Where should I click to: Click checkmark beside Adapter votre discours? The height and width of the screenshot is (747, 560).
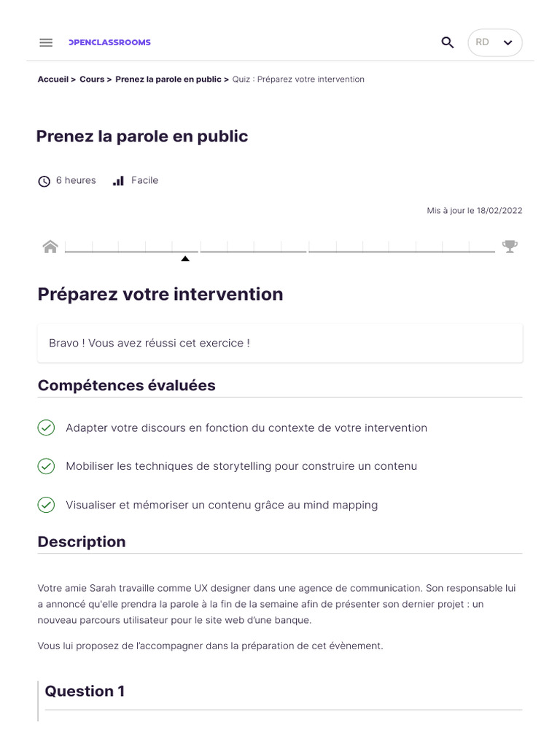[x=46, y=427]
